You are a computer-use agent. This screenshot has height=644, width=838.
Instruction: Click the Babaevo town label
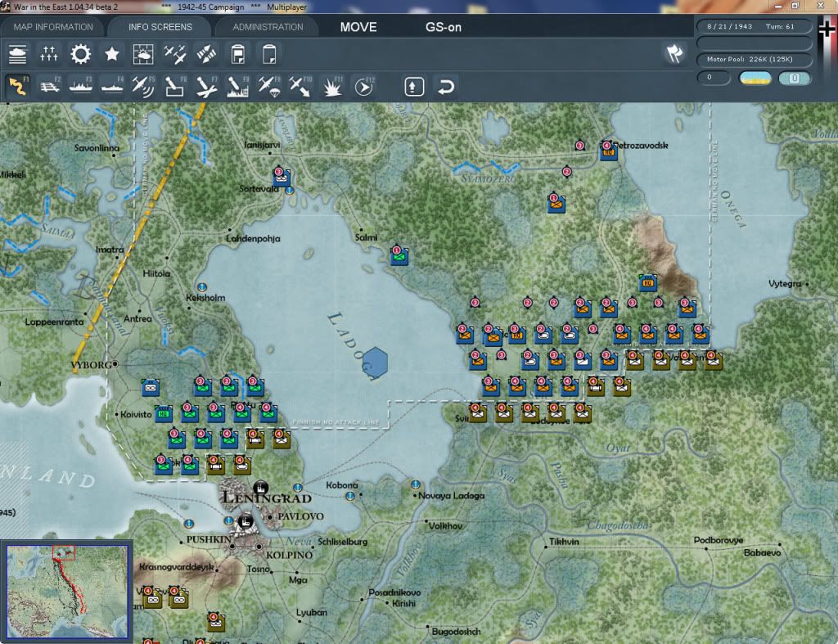(762, 552)
